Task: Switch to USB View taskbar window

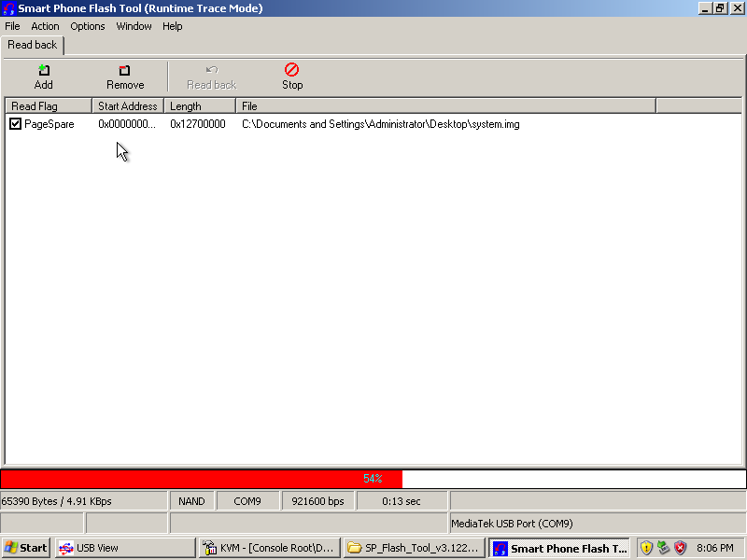Action: (125, 548)
